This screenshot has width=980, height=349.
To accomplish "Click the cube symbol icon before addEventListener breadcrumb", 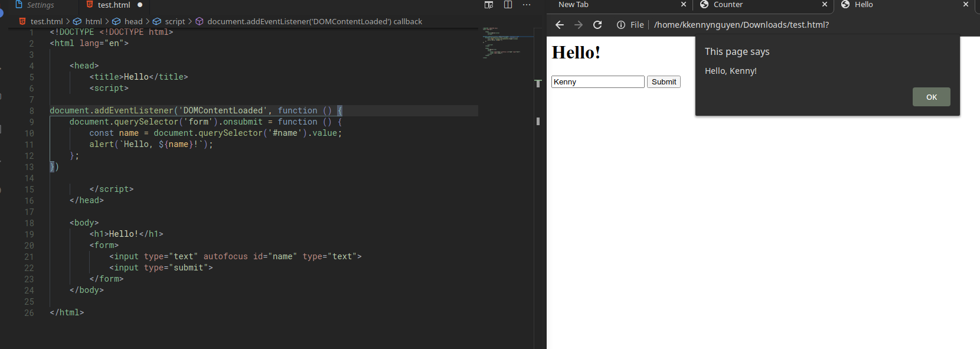I will [200, 21].
